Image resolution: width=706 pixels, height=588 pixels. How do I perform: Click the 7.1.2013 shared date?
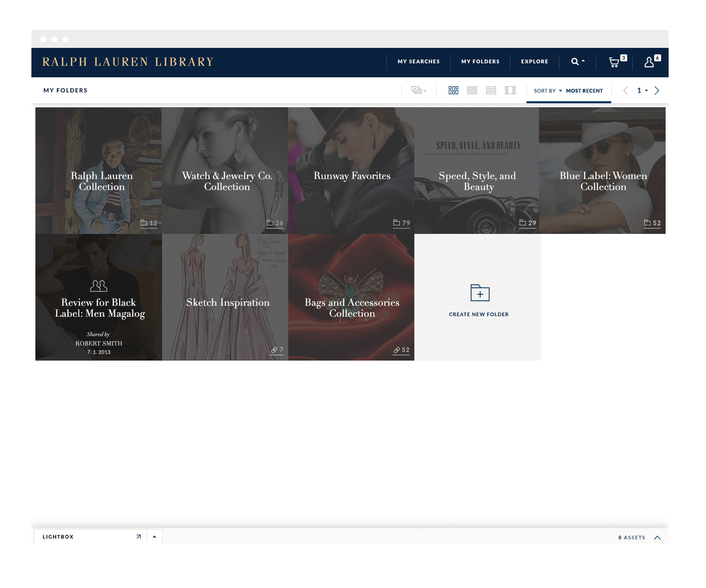click(x=99, y=352)
